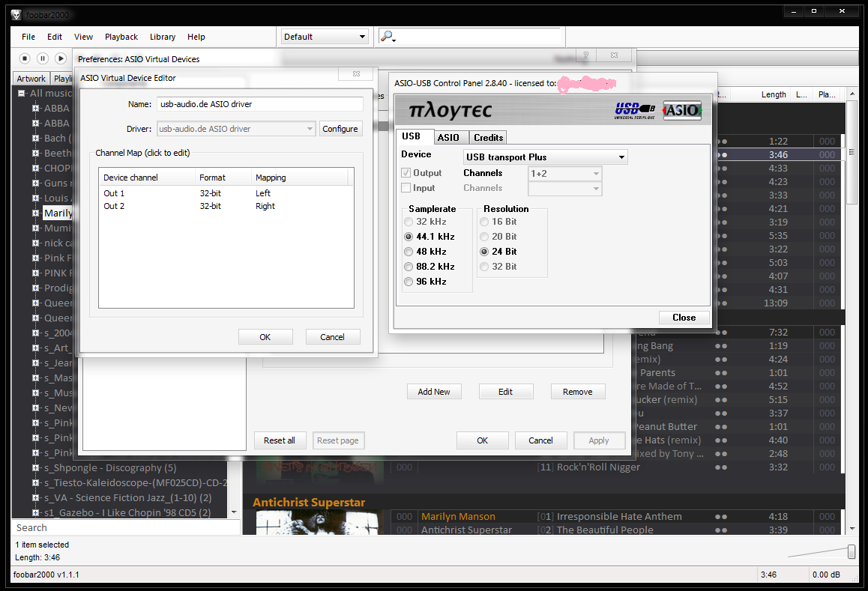This screenshot has height=591, width=868.
Task: Click the Stop playback button in foobar2000
Action: pyautogui.click(x=24, y=58)
